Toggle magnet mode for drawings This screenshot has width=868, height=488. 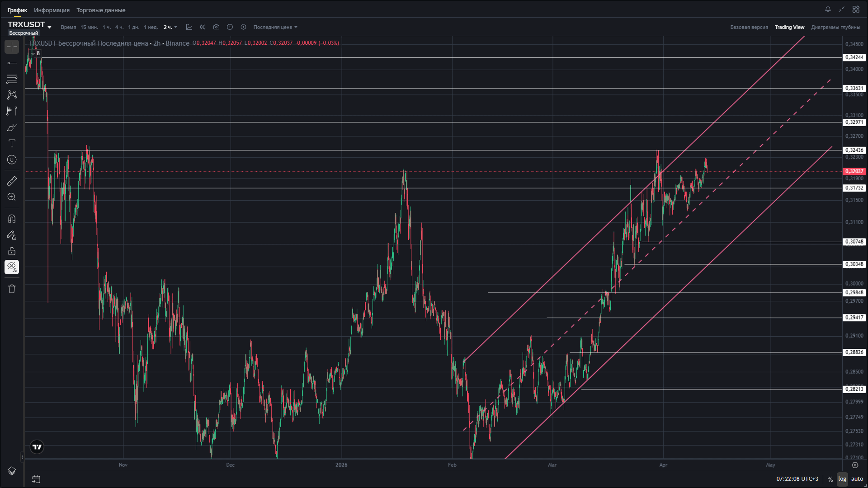pos(12,219)
